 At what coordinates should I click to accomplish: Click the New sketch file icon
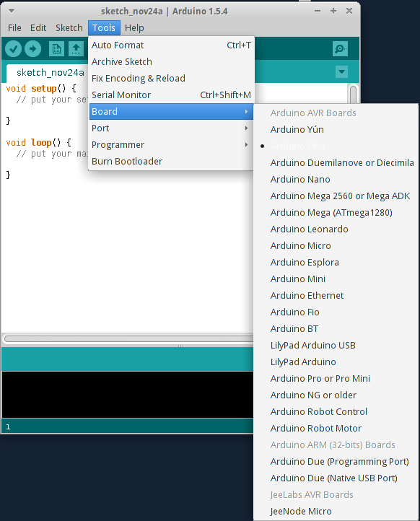tap(56, 49)
